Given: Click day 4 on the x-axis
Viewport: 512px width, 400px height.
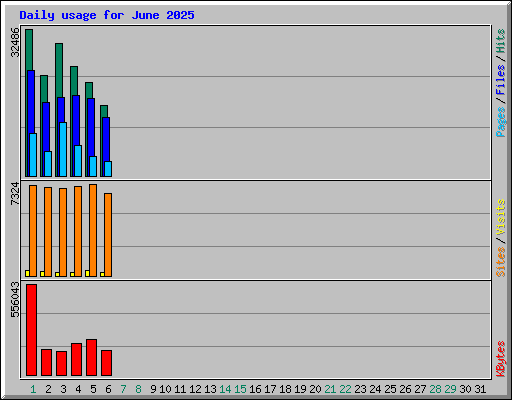Looking at the screenshot, I should coord(78,389).
